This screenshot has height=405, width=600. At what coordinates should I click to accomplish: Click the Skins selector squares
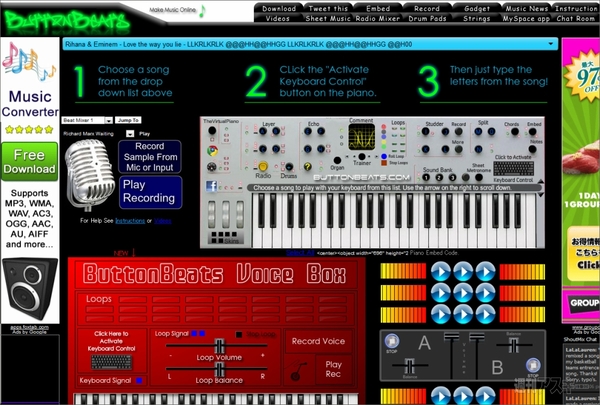pyautogui.click(x=224, y=237)
